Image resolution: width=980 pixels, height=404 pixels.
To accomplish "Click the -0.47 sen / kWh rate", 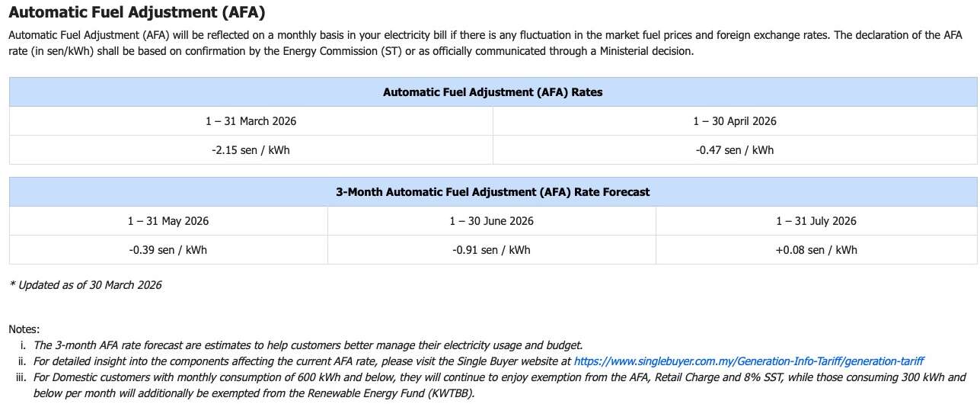I will pos(734,150).
